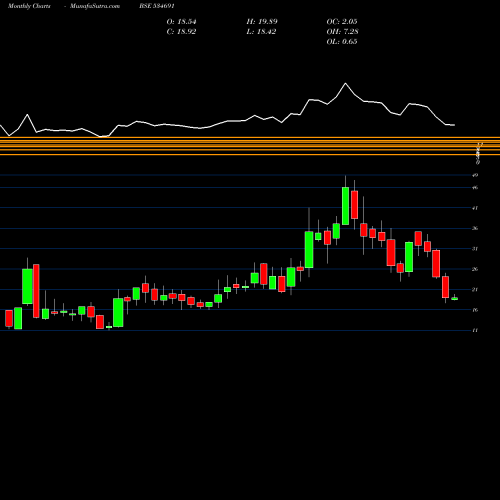The image size is (500, 500).
Task: Click the 'MunafaSutra.com' site label
Action: pos(95,6)
